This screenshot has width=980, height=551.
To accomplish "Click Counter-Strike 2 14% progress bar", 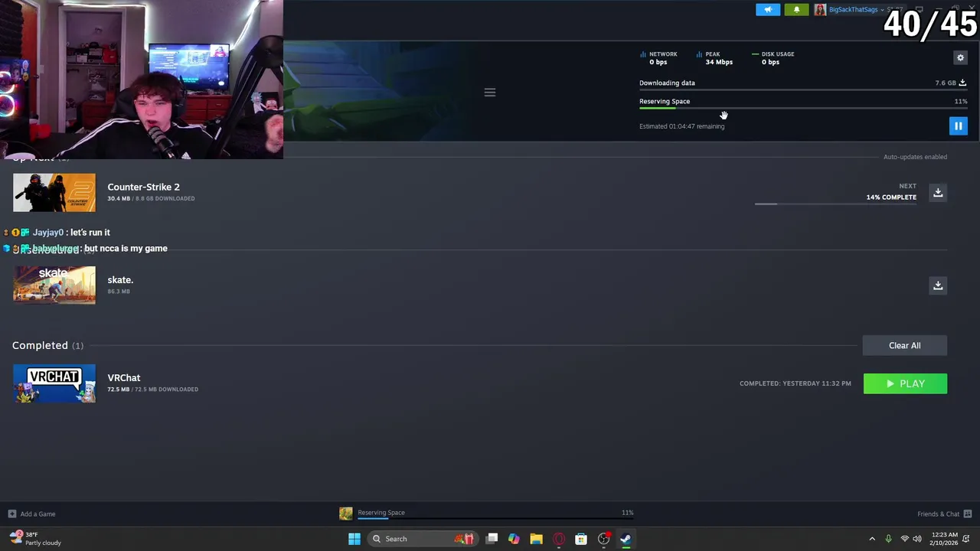I will pos(835,204).
